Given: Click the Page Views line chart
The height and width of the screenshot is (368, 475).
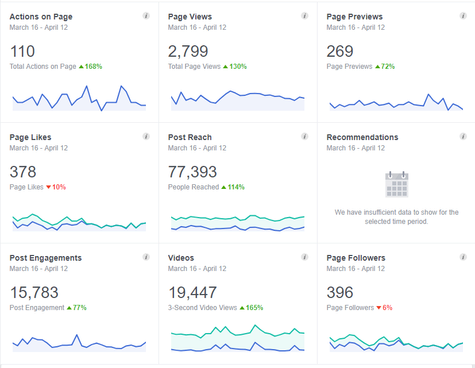Looking at the screenshot, I should tap(238, 100).
